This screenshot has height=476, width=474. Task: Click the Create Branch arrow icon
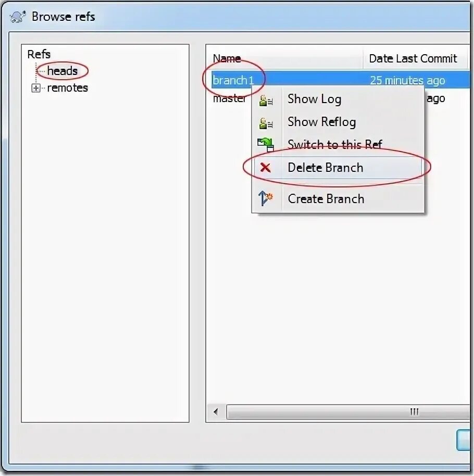coord(266,198)
